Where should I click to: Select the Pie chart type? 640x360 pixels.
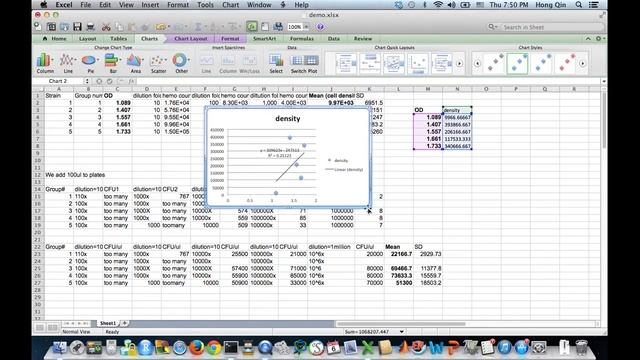90,63
